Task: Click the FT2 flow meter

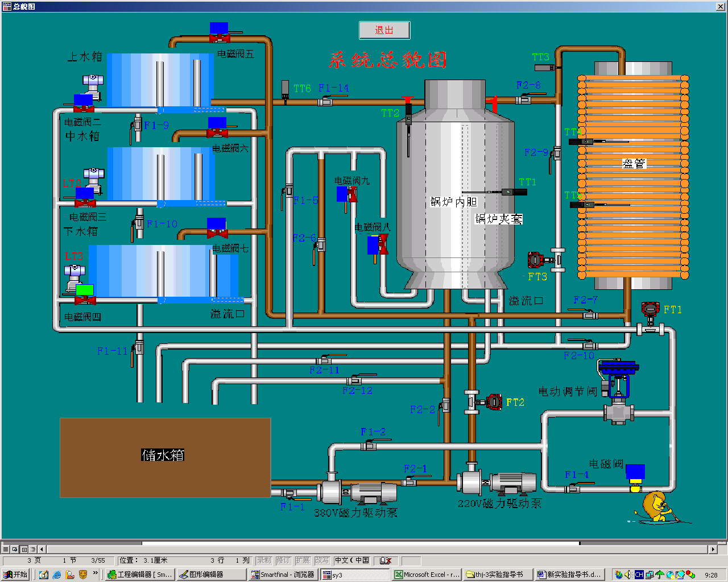Action: pyautogui.click(x=494, y=402)
